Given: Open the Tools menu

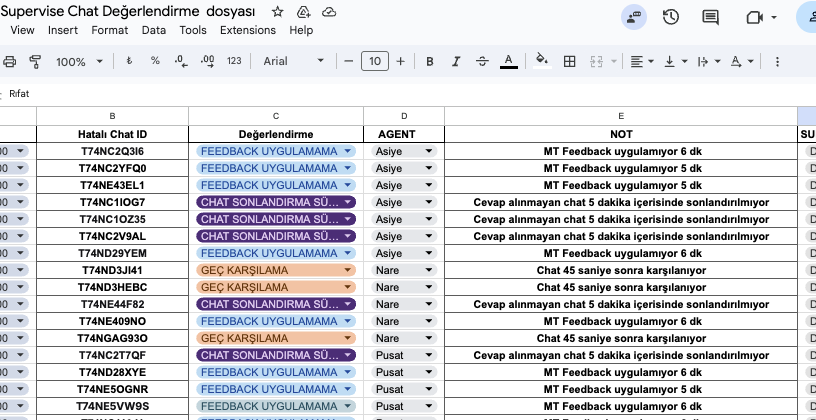Looking at the screenshot, I should click(193, 30).
